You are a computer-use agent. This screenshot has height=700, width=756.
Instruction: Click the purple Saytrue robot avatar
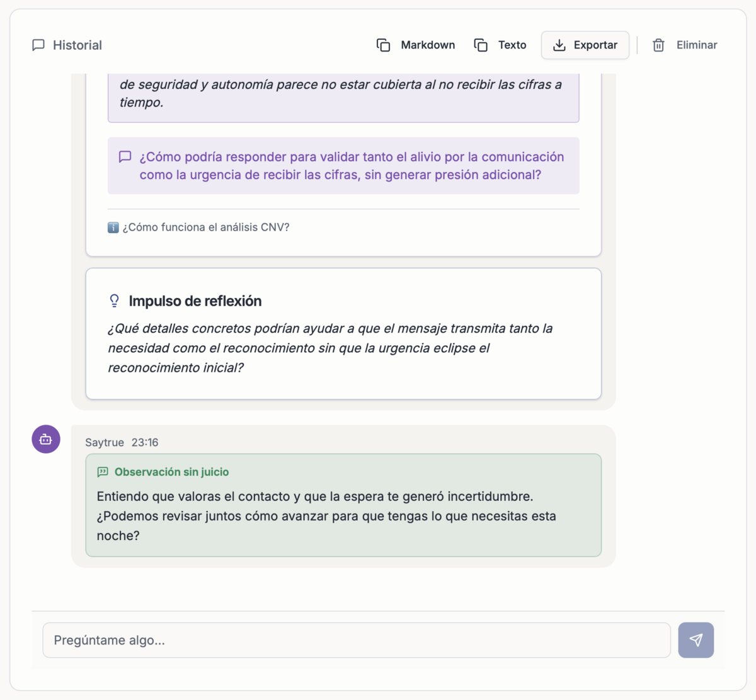pyautogui.click(x=46, y=439)
